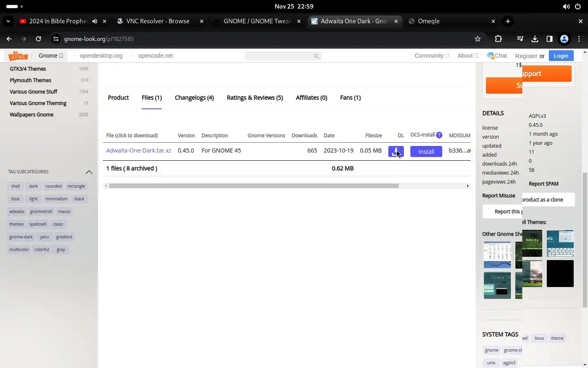
Task: Click the 'unix' system tag
Action: (491, 363)
